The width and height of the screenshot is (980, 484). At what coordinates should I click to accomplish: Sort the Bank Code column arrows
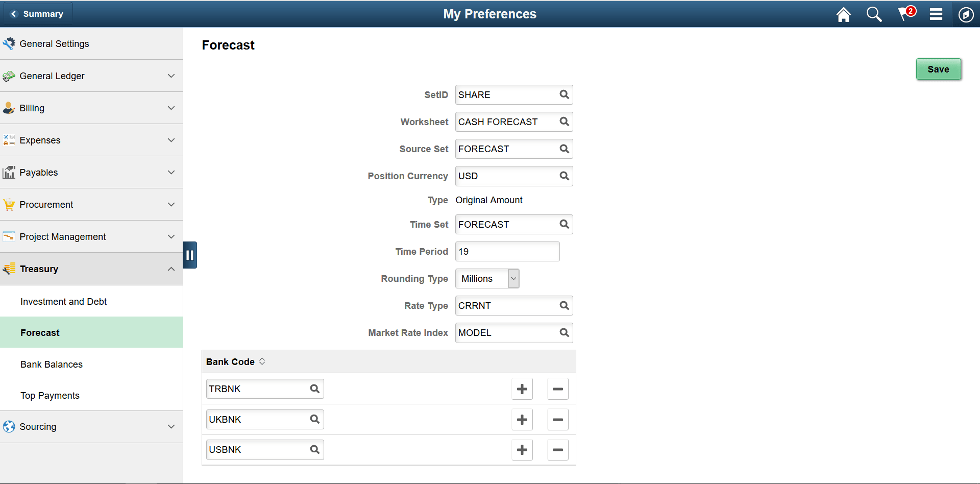tap(262, 361)
